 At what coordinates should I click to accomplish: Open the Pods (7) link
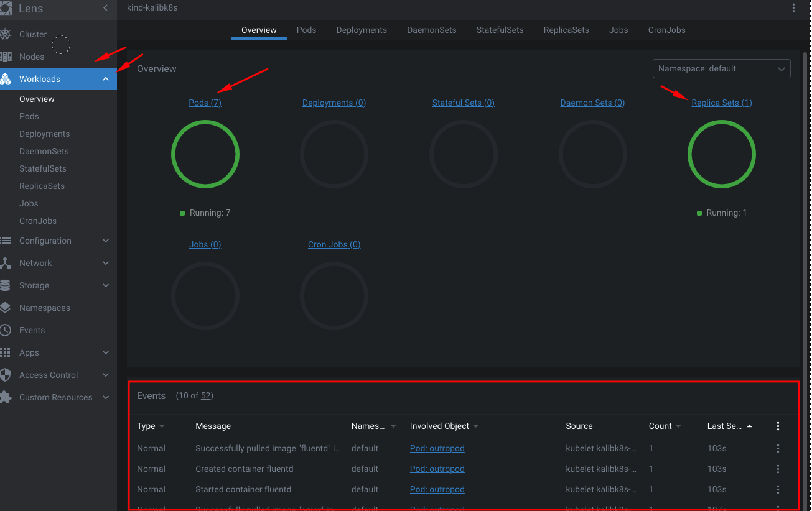point(205,103)
